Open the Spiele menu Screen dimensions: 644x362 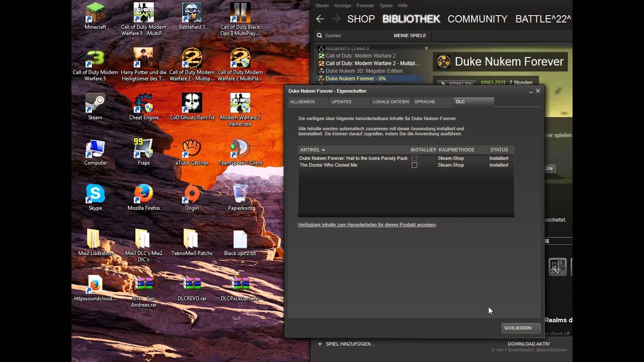pyautogui.click(x=386, y=6)
